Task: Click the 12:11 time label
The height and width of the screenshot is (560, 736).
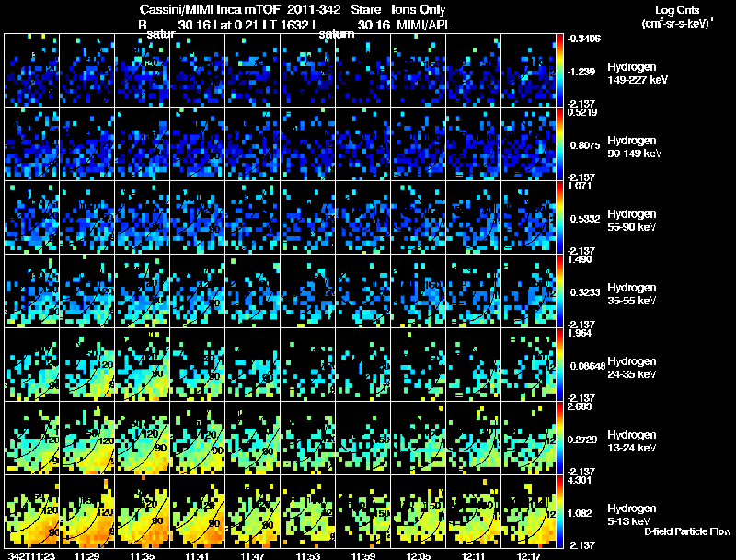Action: click(x=474, y=555)
